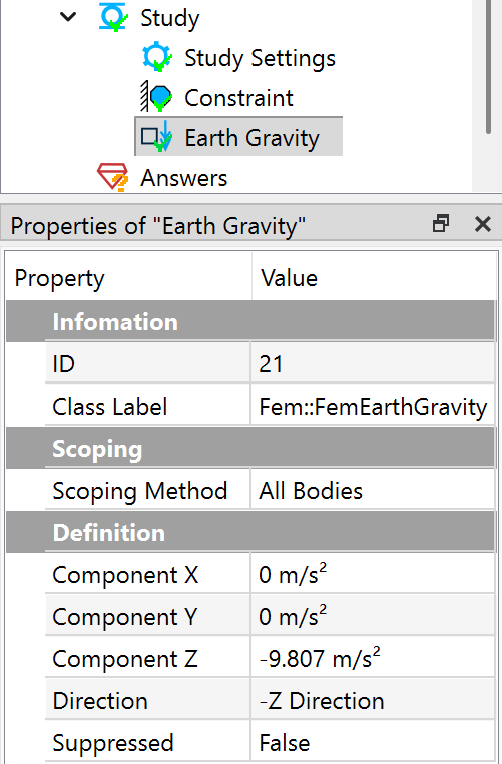
Task: Click the Answers diamond icon
Action: pos(113,177)
